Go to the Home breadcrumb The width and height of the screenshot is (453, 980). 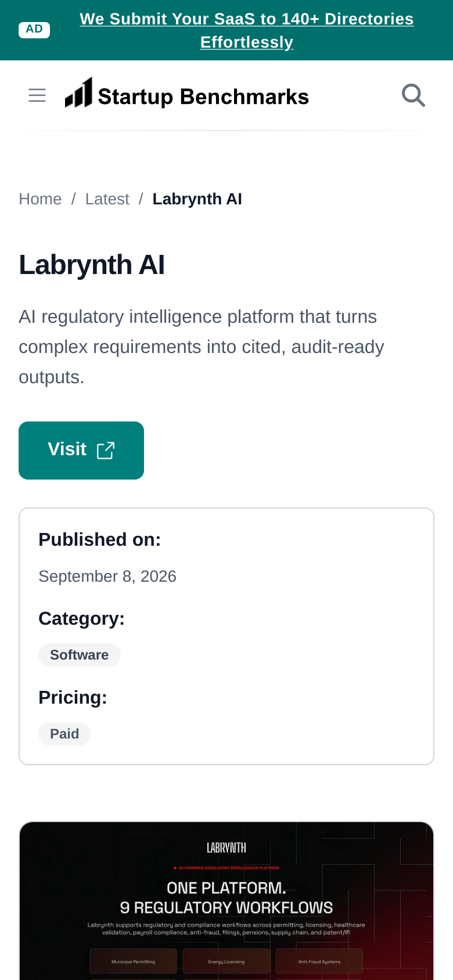[x=40, y=199]
